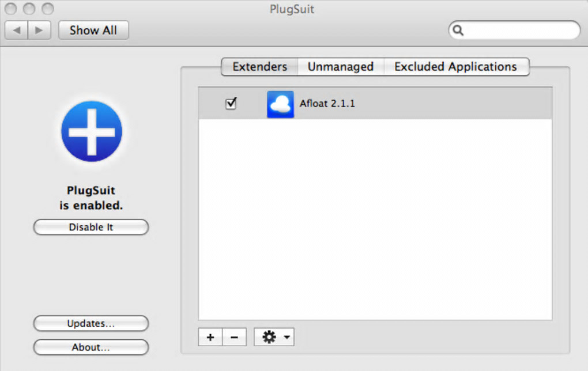
Task: Click the magnifying glass search icon
Action: (x=458, y=31)
